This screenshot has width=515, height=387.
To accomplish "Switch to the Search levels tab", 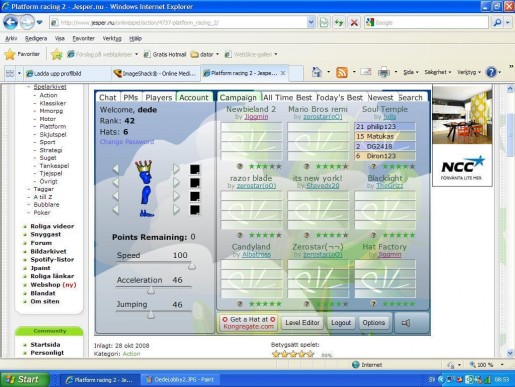I will (411, 97).
